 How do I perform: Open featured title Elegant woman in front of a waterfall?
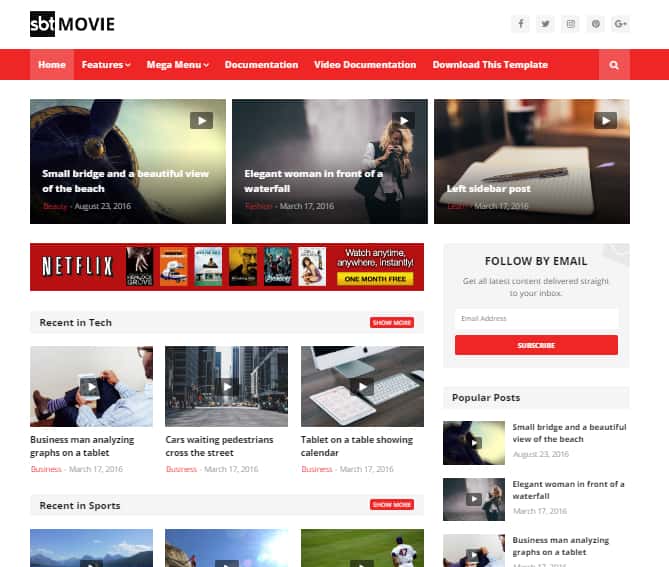314,181
